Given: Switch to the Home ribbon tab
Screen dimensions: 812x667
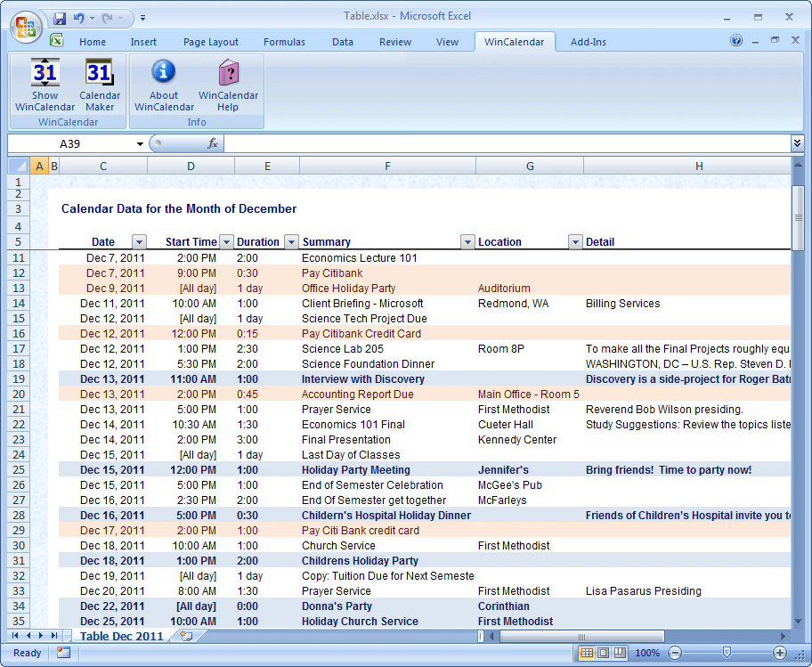Looking at the screenshot, I should tap(93, 41).
